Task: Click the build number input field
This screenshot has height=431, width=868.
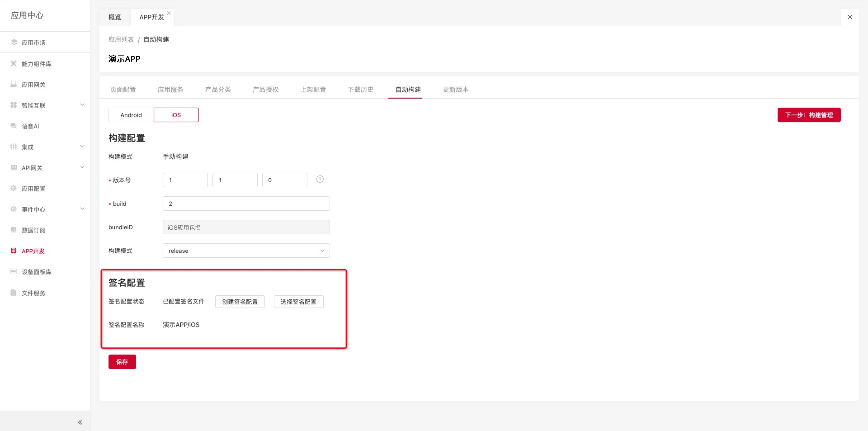Action: click(x=246, y=204)
